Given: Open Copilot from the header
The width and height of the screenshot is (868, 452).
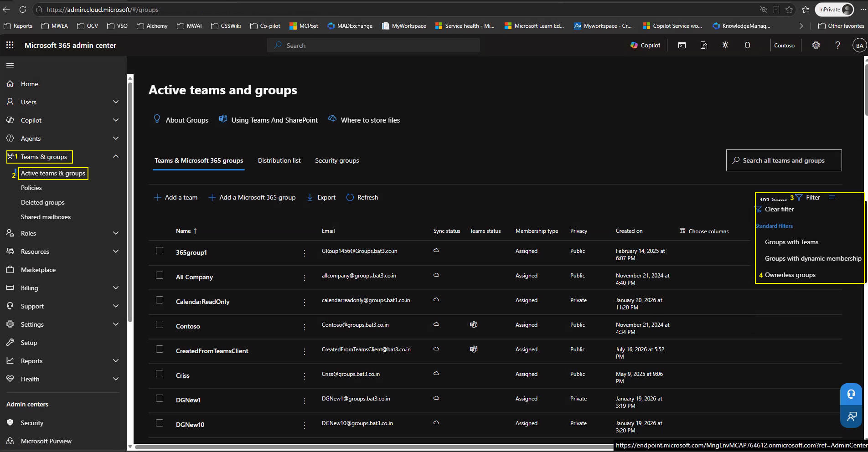Looking at the screenshot, I should tap(645, 45).
